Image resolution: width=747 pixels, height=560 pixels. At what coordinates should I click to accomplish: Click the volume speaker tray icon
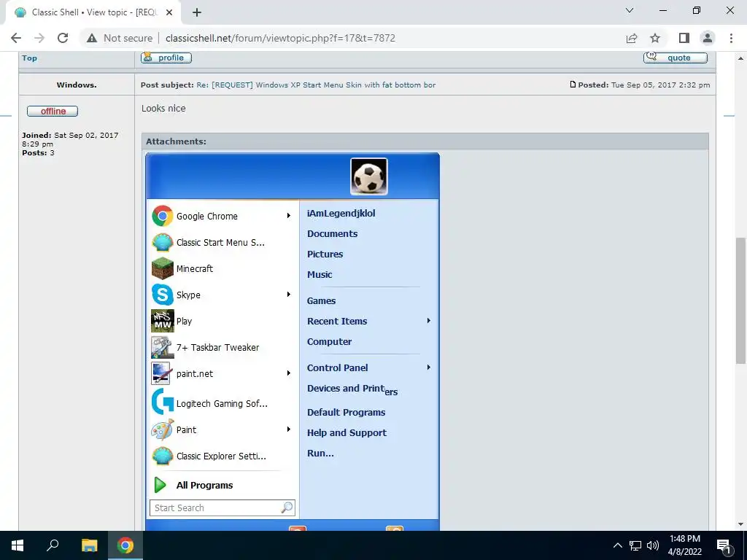tap(653, 545)
